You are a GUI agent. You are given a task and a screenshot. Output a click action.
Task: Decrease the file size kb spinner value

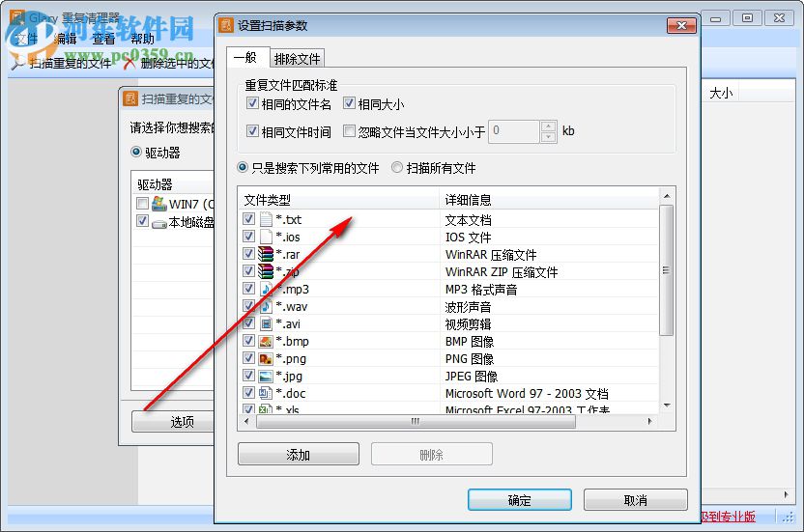click(x=548, y=137)
